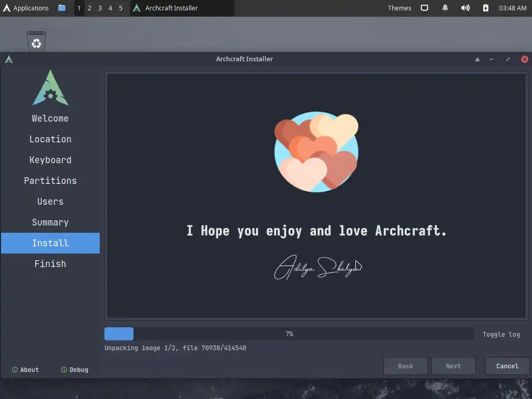532x399 pixels.
Task: Click the 'Unpacking image 1/2' status text
Action: 175,348
